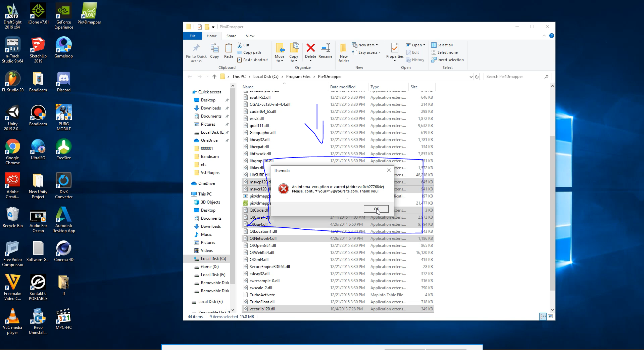Expand the Move to dropdown
Screen dimensions: 644x350
(280, 52)
